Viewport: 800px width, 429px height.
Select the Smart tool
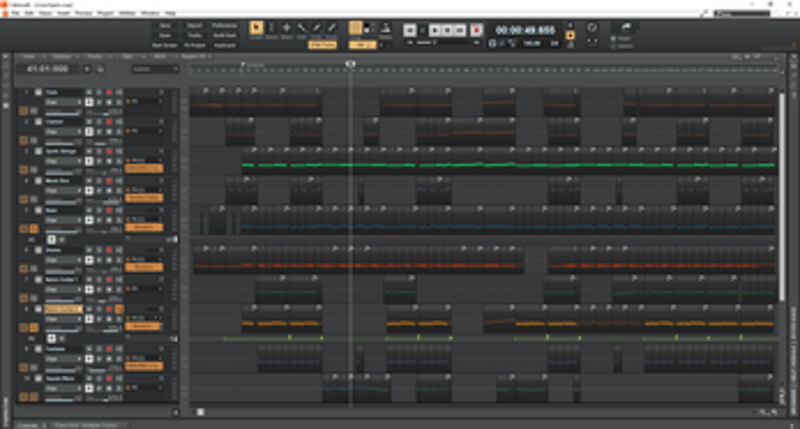[x=256, y=29]
